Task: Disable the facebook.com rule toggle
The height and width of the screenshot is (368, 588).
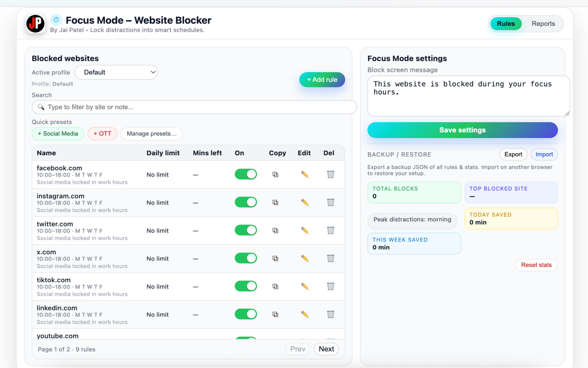Action: (x=246, y=174)
